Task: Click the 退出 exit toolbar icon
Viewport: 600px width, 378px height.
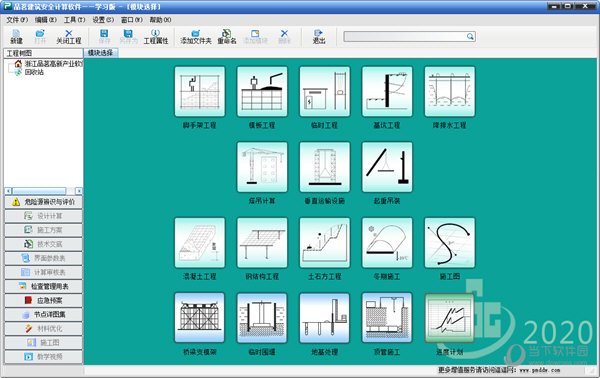Action: 319,37
